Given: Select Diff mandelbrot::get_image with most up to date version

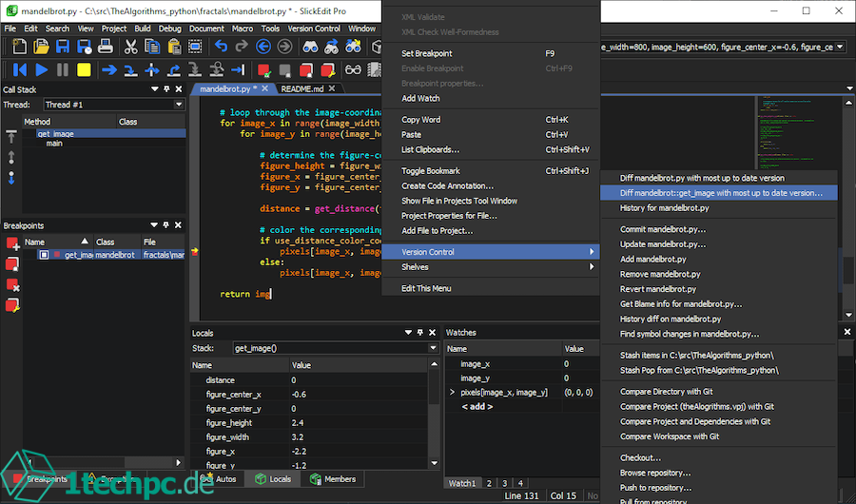Looking at the screenshot, I should pyautogui.click(x=722, y=193).
